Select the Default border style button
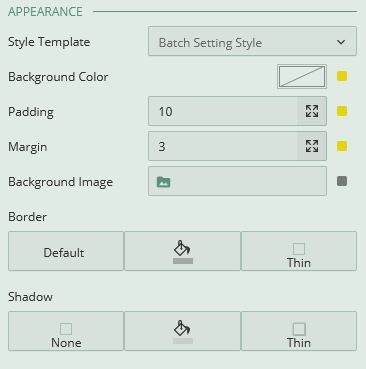 tap(66, 251)
